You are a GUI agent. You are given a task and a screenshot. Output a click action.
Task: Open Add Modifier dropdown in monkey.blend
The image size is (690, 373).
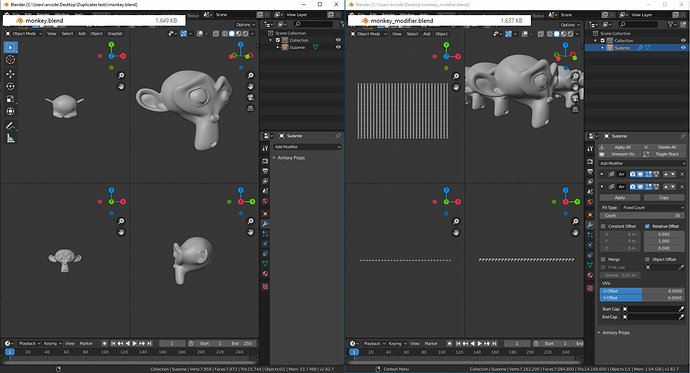(x=307, y=147)
